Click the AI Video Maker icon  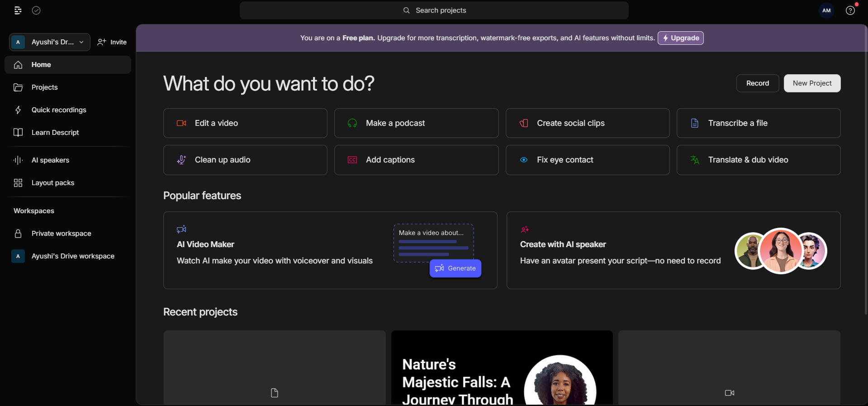tap(181, 229)
